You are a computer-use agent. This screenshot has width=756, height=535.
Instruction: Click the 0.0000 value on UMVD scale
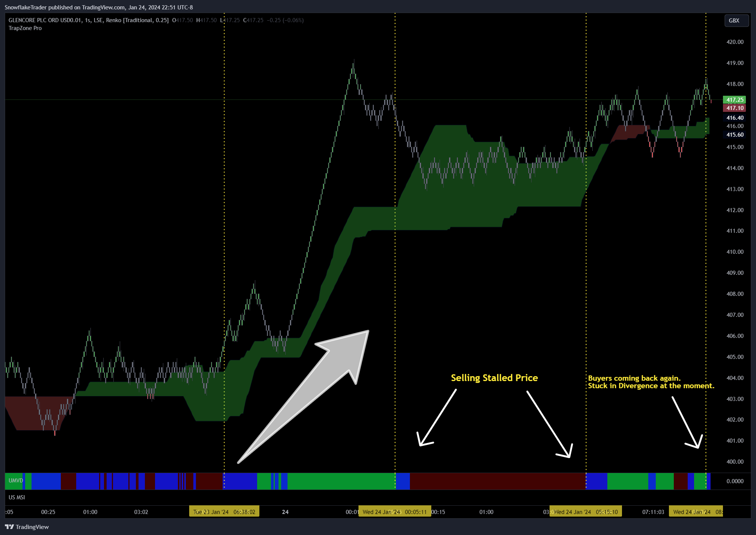pyautogui.click(x=735, y=481)
